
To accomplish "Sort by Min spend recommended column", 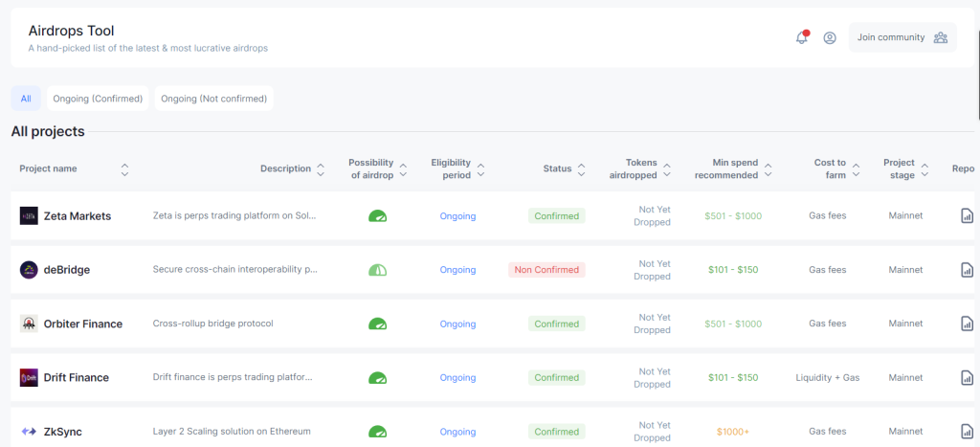I will (768, 169).
